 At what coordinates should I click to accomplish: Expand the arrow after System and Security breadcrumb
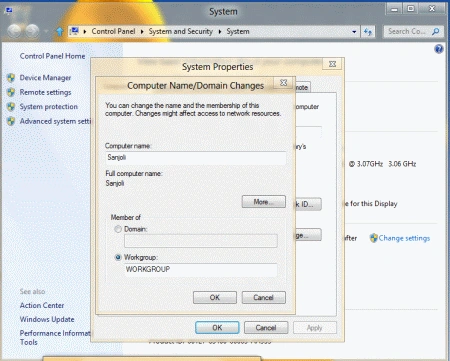pos(220,32)
